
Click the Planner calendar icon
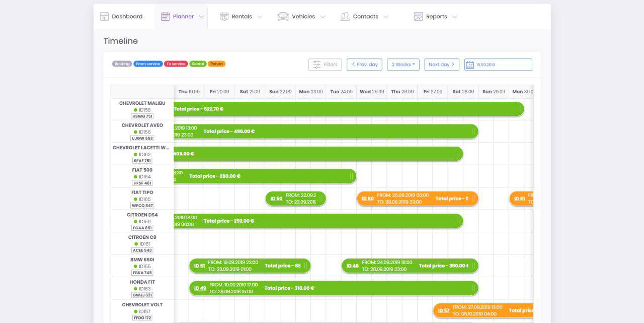(x=165, y=17)
